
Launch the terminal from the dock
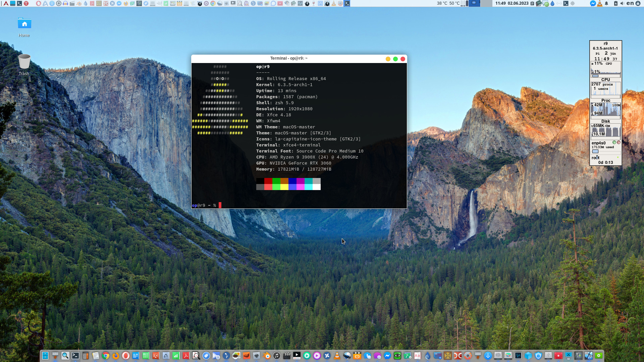tap(75, 356)
